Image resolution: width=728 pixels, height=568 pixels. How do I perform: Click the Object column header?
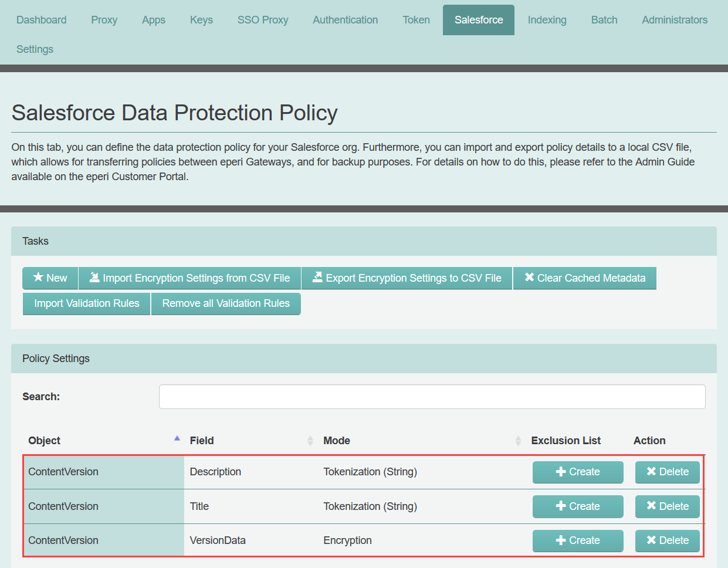click(44, 441)
